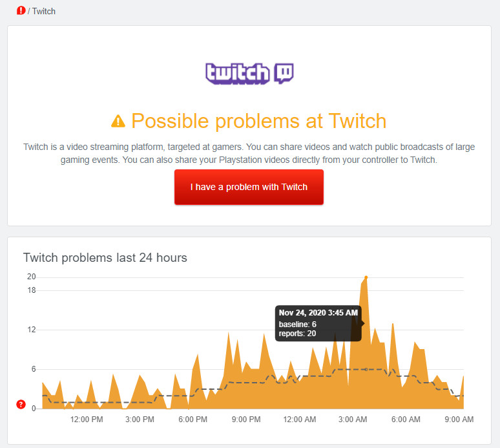The width and height of the screenshot is (500, 448).
Task: Click the Nov 24, 2020 3:45 AM tooltip
Action: [x=318, y=323]
